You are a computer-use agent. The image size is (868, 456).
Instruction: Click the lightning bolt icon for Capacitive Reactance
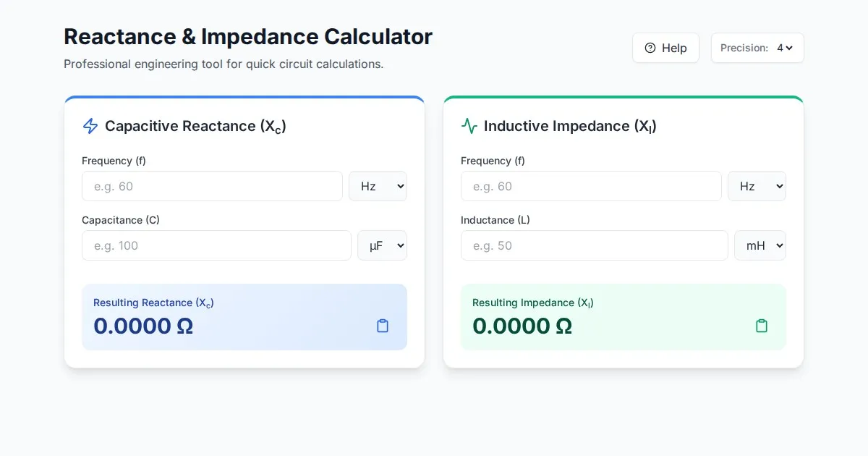click(90, 126)
